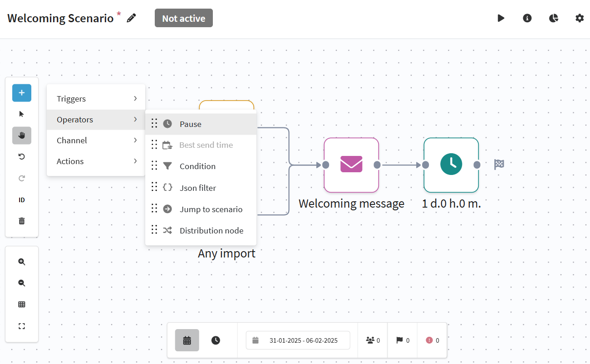Select the Jump to scenario operator

pyautogui.click(x=201, y=209)
